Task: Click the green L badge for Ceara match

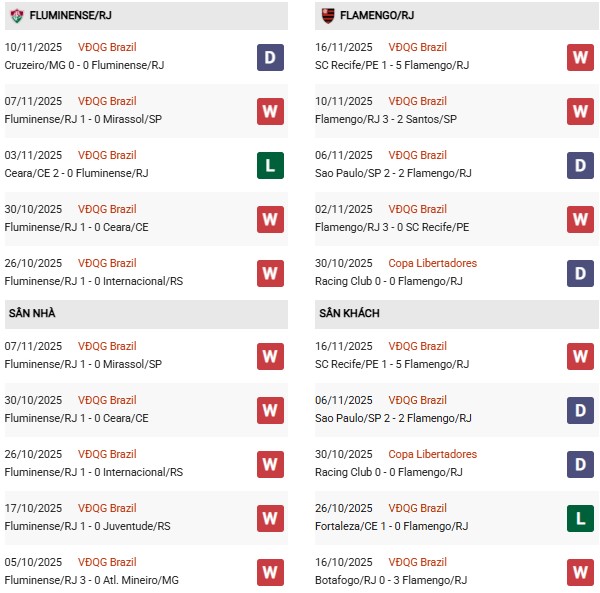Action: coord(270,165)
